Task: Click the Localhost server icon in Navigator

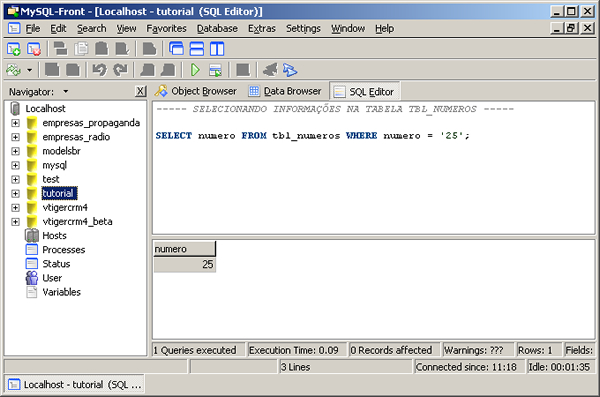Action: click(15, 109)
